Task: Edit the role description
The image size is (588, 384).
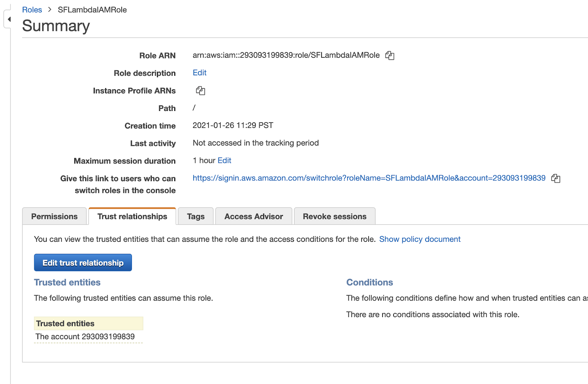Action: 200,73
